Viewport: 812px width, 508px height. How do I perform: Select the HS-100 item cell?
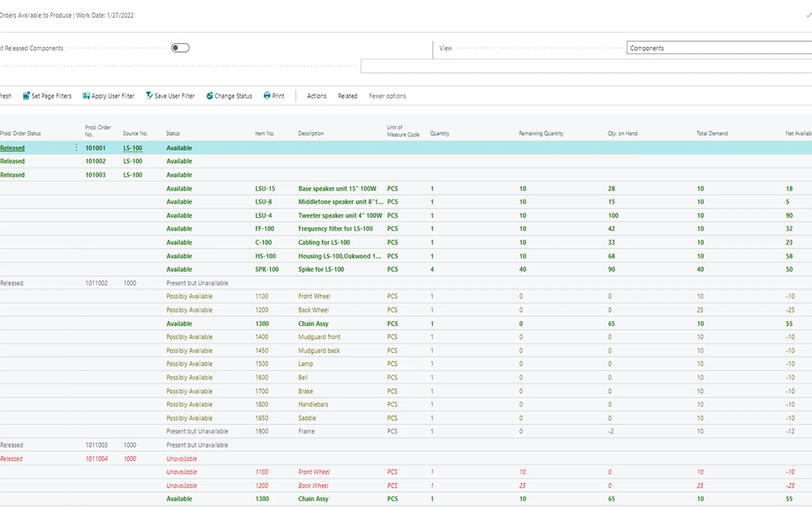tap(265, 256)
